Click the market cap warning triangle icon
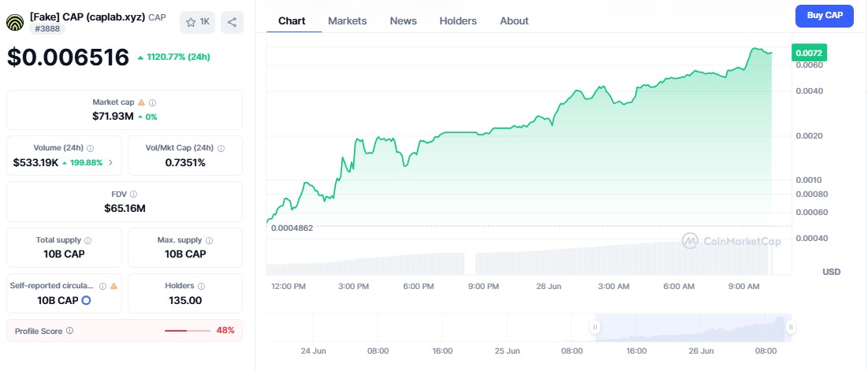Viewport: 868px width, 371px height. pos(141,102)
